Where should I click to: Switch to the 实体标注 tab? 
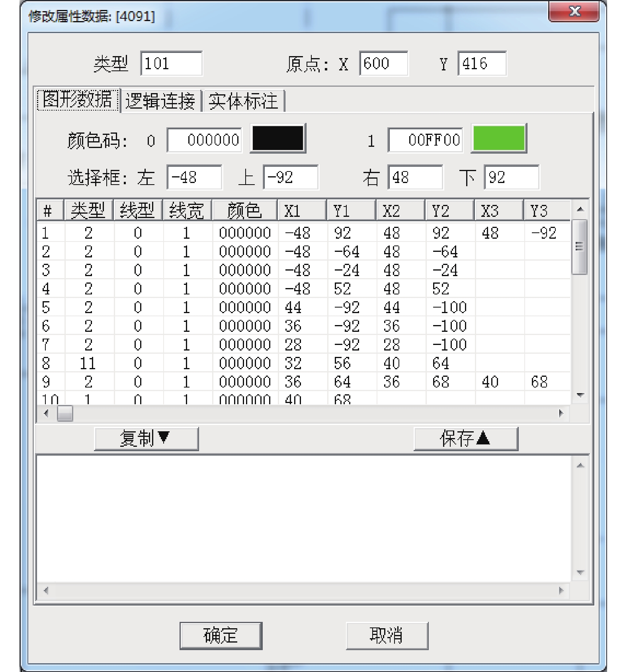point(243,101)
